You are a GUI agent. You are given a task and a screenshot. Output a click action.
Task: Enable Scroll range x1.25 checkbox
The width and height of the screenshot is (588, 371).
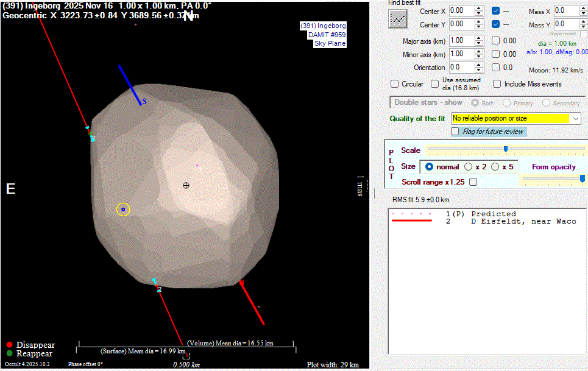(x=473, y=182)
